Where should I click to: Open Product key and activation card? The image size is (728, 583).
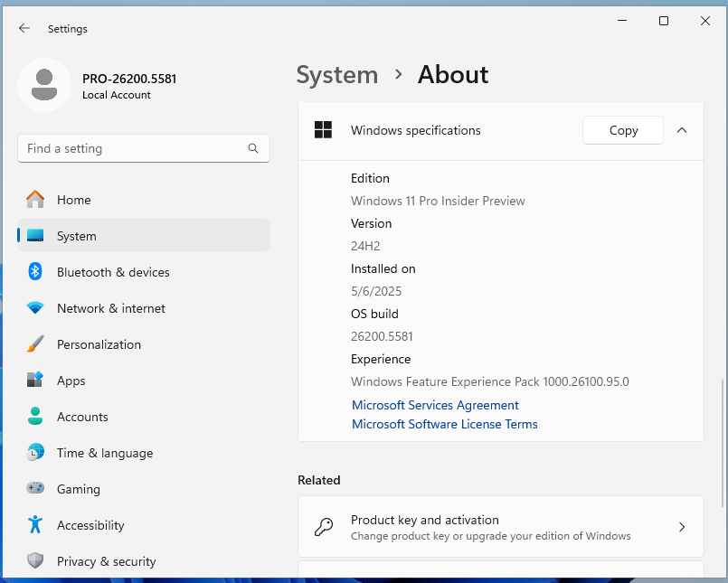(501, 527)
